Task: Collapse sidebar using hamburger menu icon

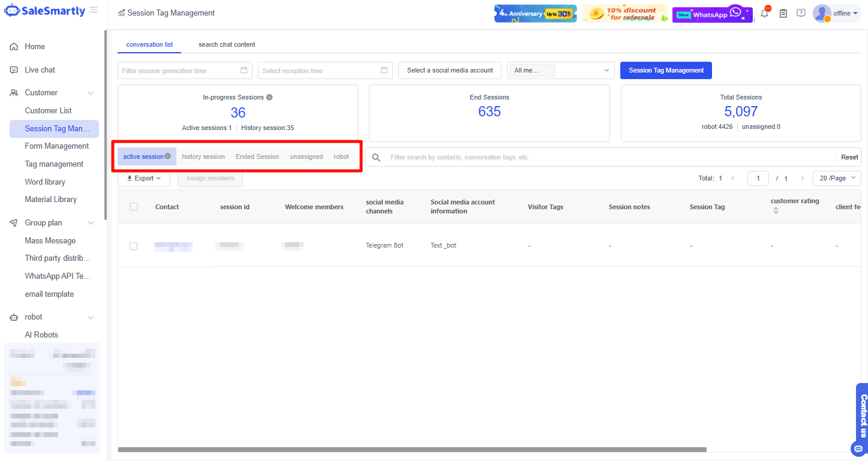Action: pos(94,10)
